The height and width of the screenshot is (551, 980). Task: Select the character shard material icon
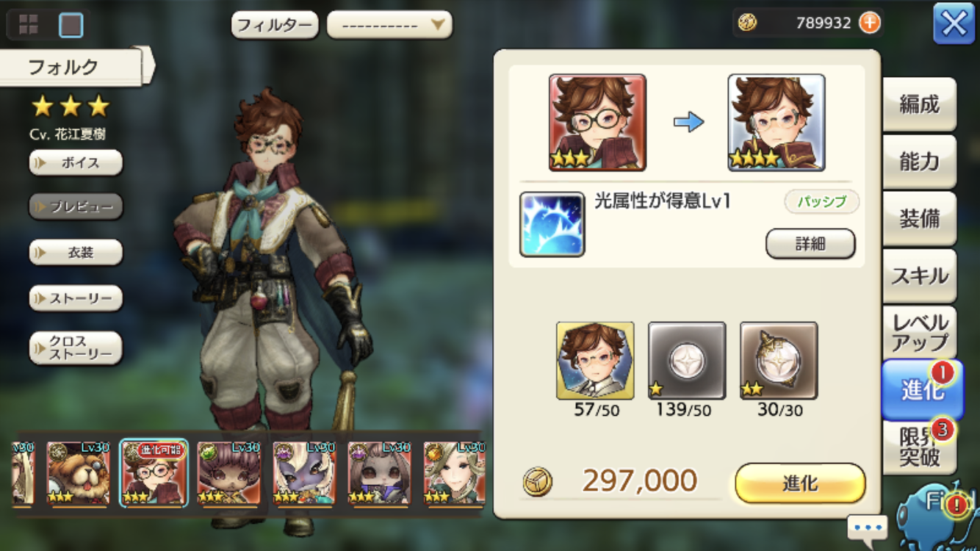coord(595,361)
